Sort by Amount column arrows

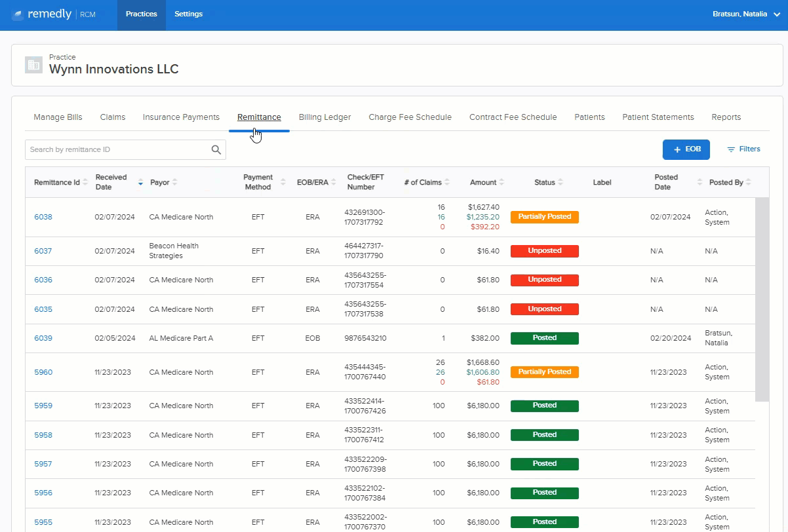pos(502,183)
